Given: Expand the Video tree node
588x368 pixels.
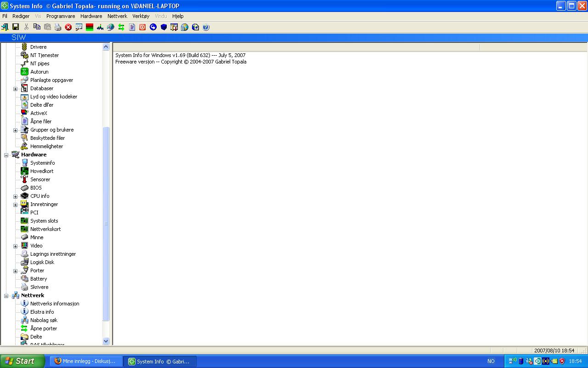Looking at the screenshot, I should [x=15, y=246].
